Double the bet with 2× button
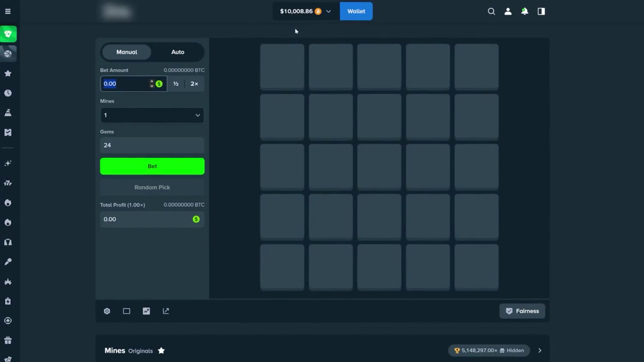Viewport: 644px width, 362px height. [x=194, y=84]
